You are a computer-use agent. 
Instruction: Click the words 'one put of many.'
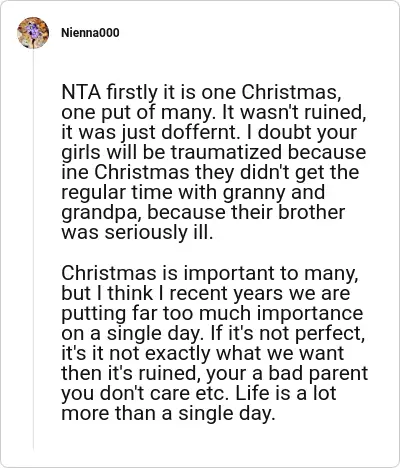pyautogui.click(x=137, y=113)
